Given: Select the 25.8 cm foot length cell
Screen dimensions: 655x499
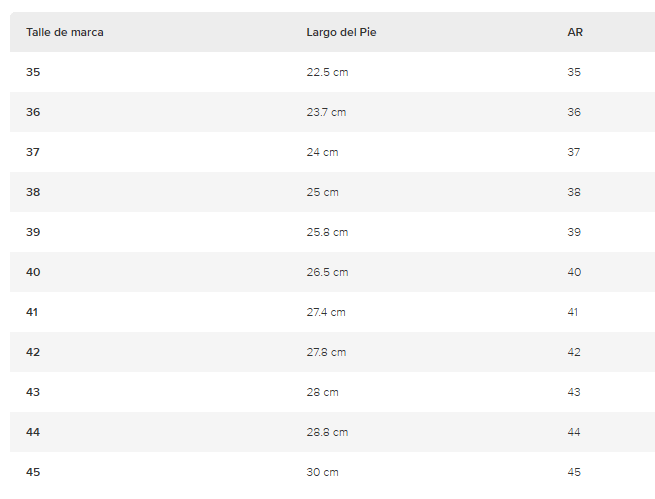Looking at the screenshot, I should [327, 232].
